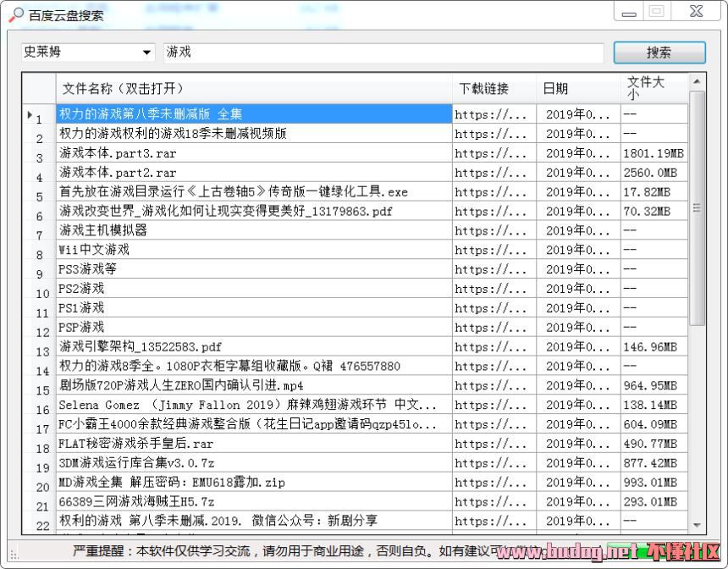Click download link of 3DM游戏运行库合集 row
Screen dimensions: 728x569
click(x=494, y=462)
